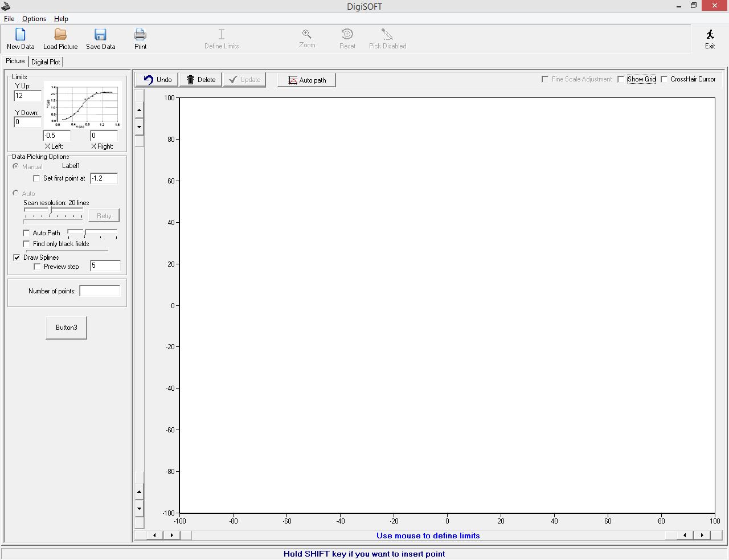This screenshot has width=729, height=560.
Task: Click the New Data toolbar icon
Action: (21, 35)
